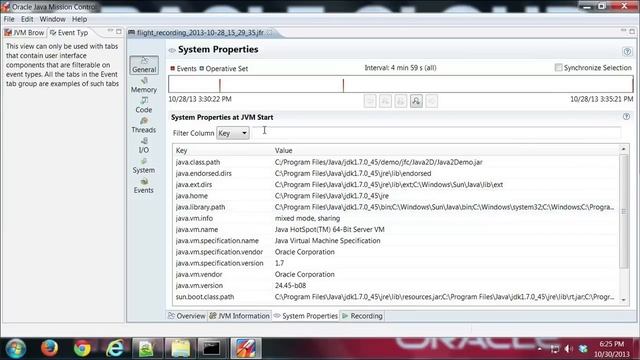Viewport: 640px width, 360px height.
Task: Launch Internet Explorer from the taskbar
Action: pyautogui.click(x=115, y=348)
